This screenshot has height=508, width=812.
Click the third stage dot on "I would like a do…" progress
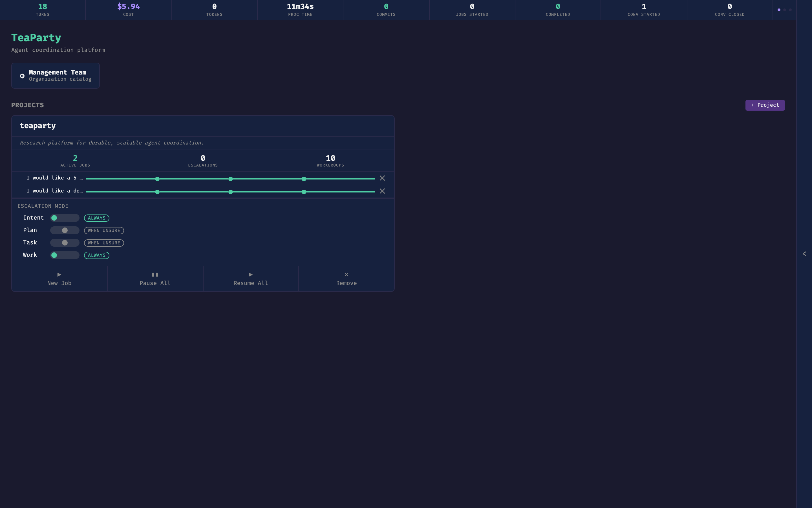[x=304, y=192]
